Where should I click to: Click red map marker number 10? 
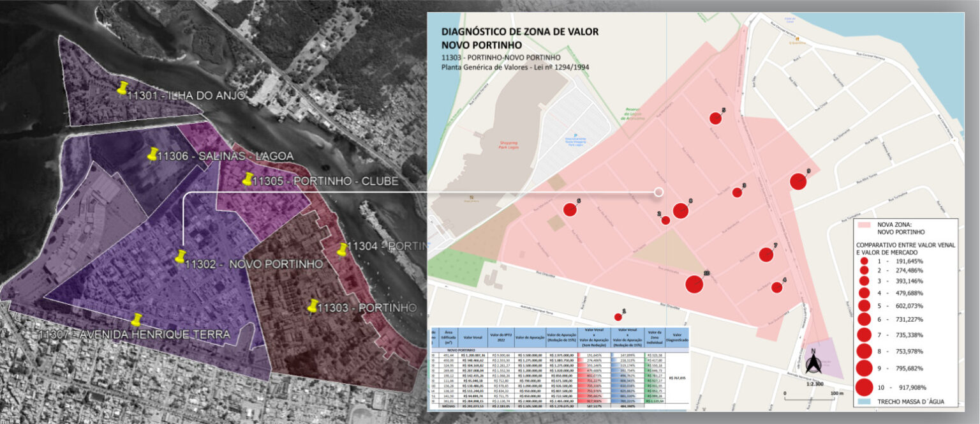694,284
